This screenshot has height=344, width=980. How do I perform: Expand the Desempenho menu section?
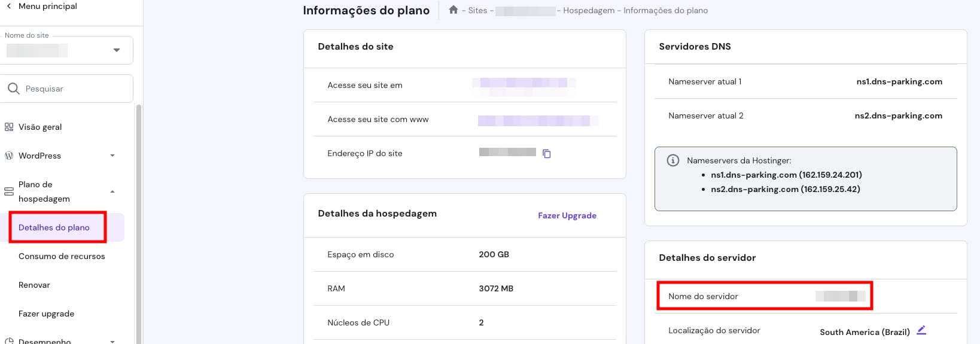[x=112, y=341]
